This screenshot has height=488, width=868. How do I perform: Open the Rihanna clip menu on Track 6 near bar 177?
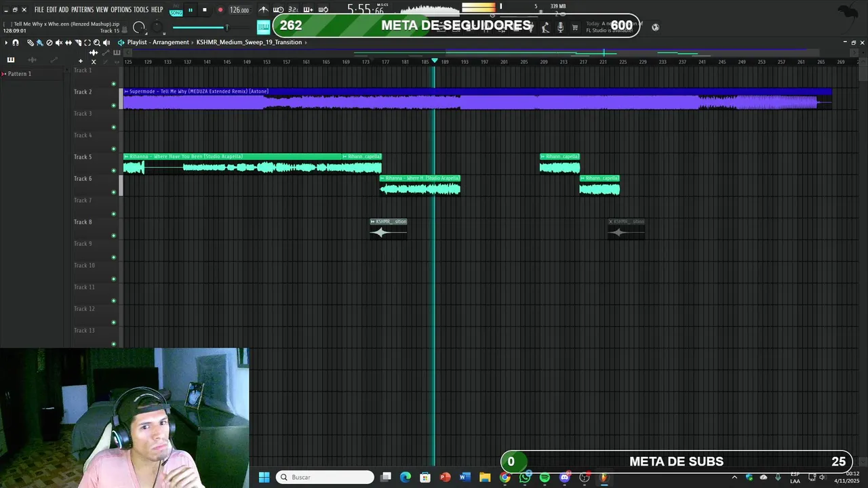point(382,178)
